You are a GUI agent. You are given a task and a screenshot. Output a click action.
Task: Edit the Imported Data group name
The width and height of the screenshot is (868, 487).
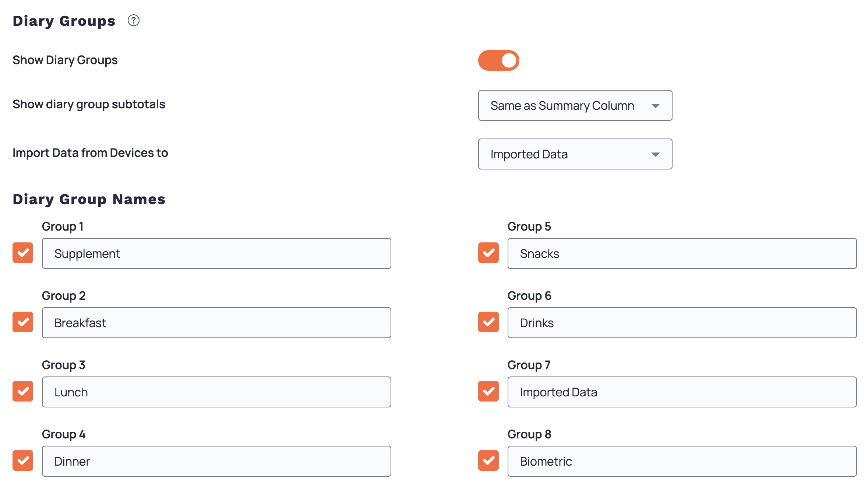(x=682, y=392)
